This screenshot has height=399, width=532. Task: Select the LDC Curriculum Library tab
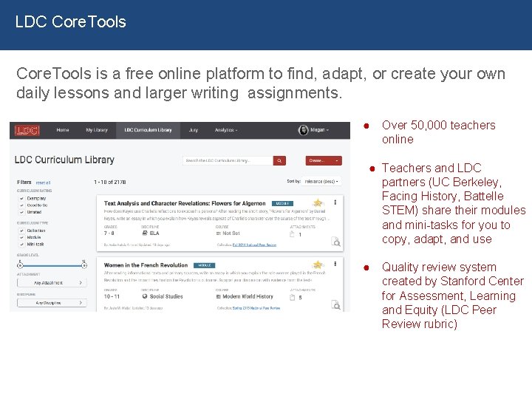pyautogui.click(x=148, y=130)
